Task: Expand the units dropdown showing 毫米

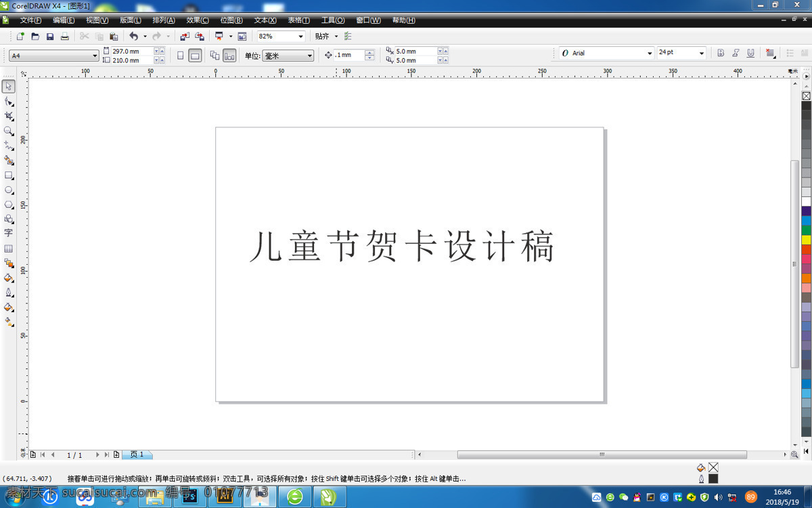Action: coord(310,56)
